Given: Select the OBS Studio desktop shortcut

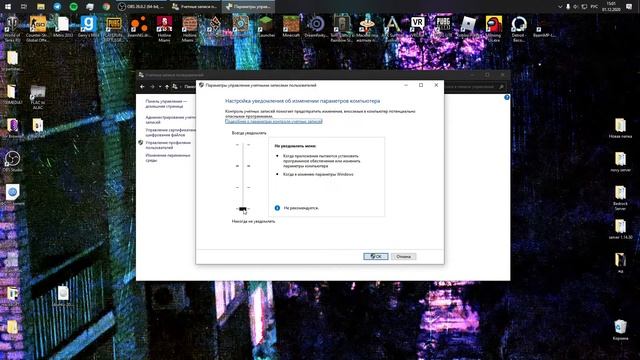Looking at the screenshot, I should click(12, 161).
